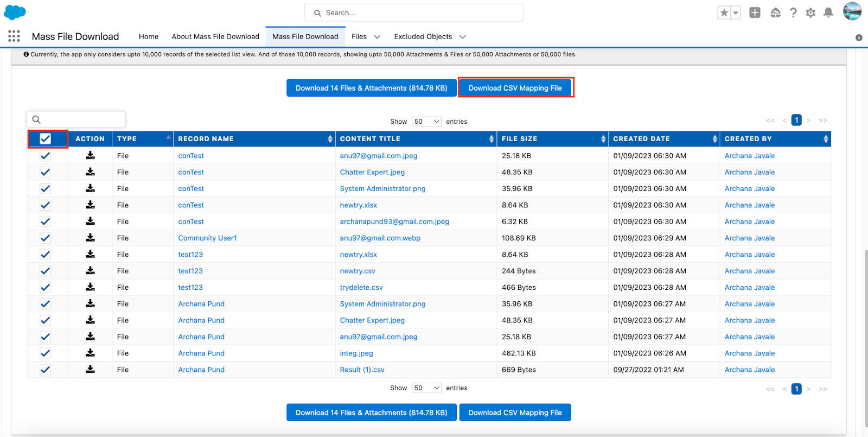Go to the Home tab
This screenshot has height=437, width=868.
click(x=149, y=36)
